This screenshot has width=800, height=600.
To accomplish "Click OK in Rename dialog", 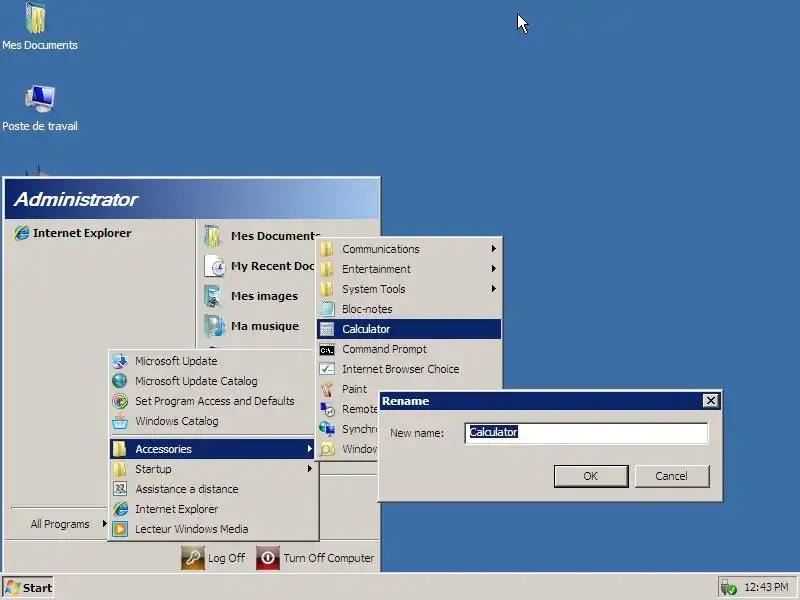I will [591, 476].
